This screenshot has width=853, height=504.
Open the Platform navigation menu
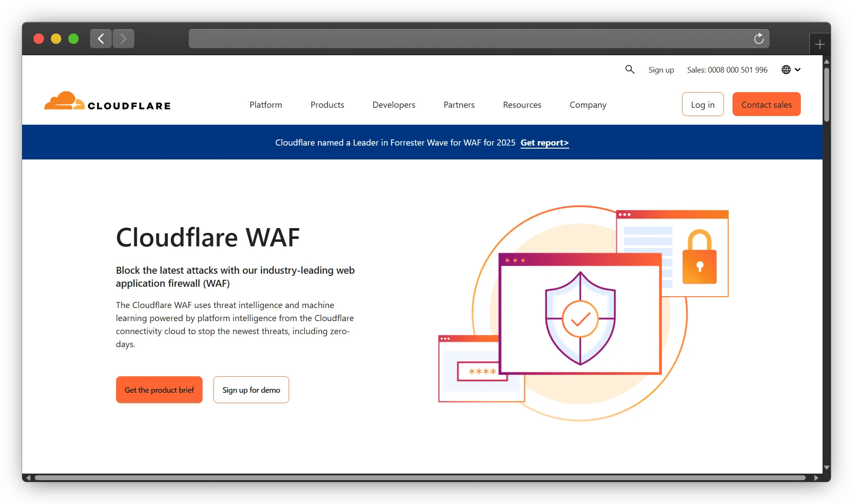[266, 105]
